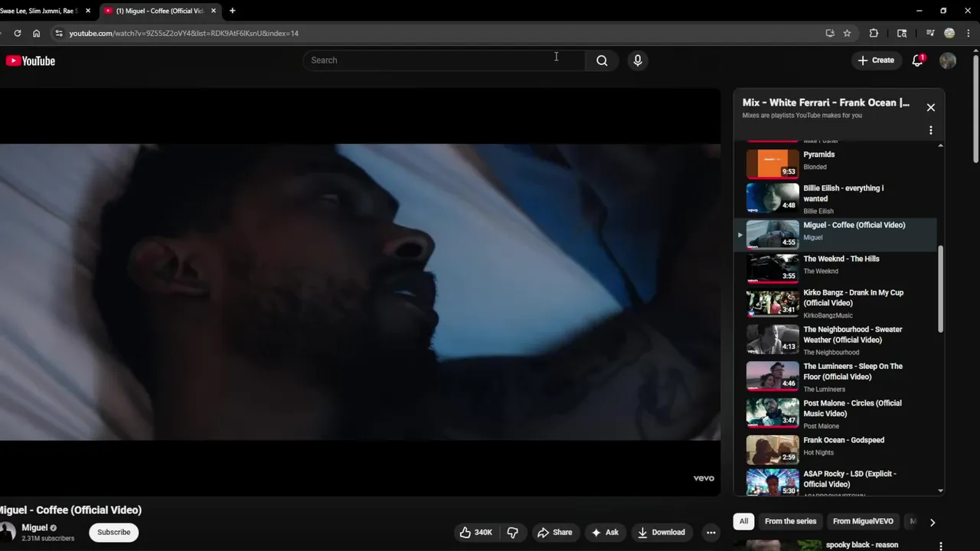
Task: Start voice search with the microphone icon
Action: (x=638, y=60)
